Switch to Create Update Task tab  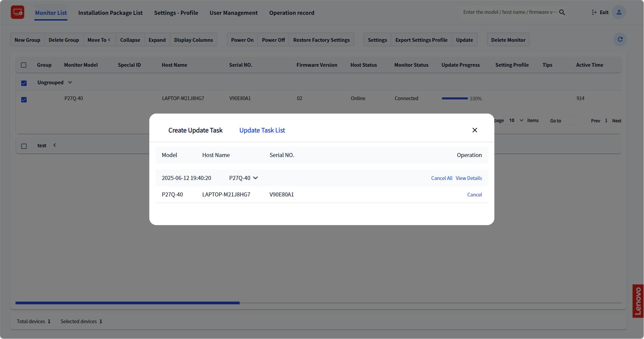coord(195,130)
